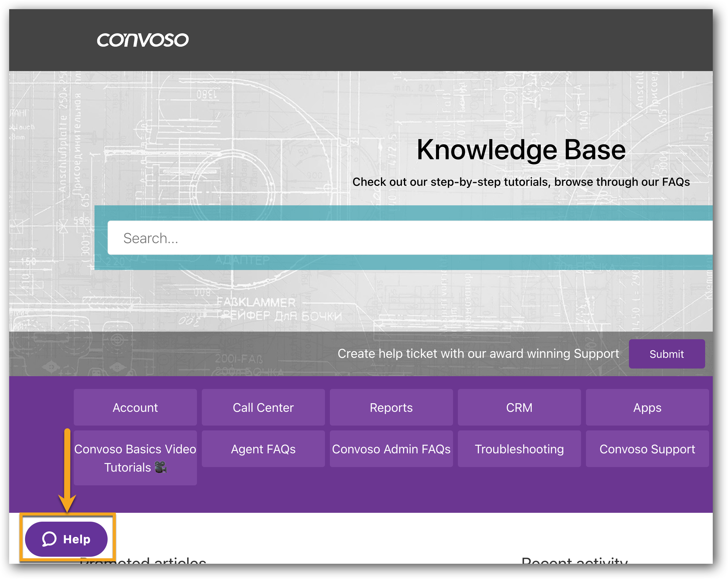Submit a help ticket request

pyautogui.click(x=666, y=354)
